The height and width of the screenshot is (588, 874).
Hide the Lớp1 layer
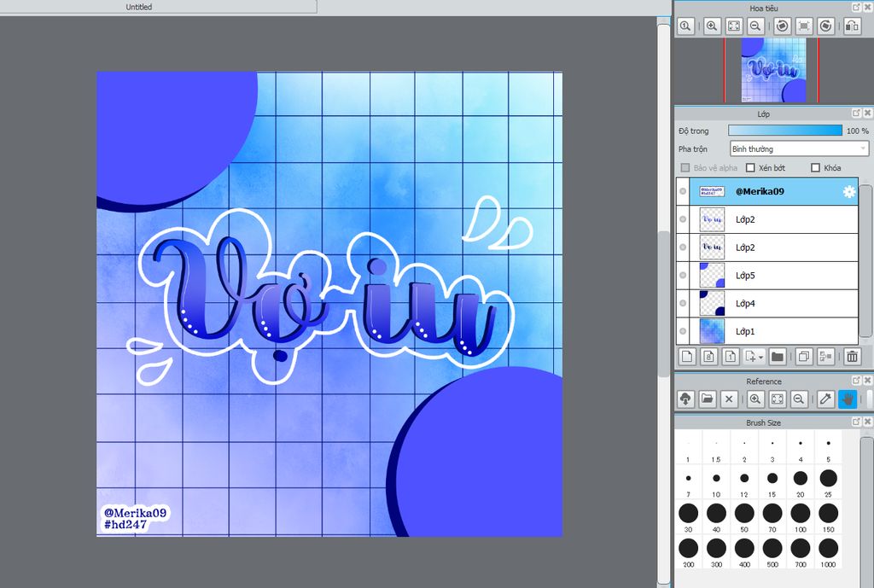[x=683, y=331]
